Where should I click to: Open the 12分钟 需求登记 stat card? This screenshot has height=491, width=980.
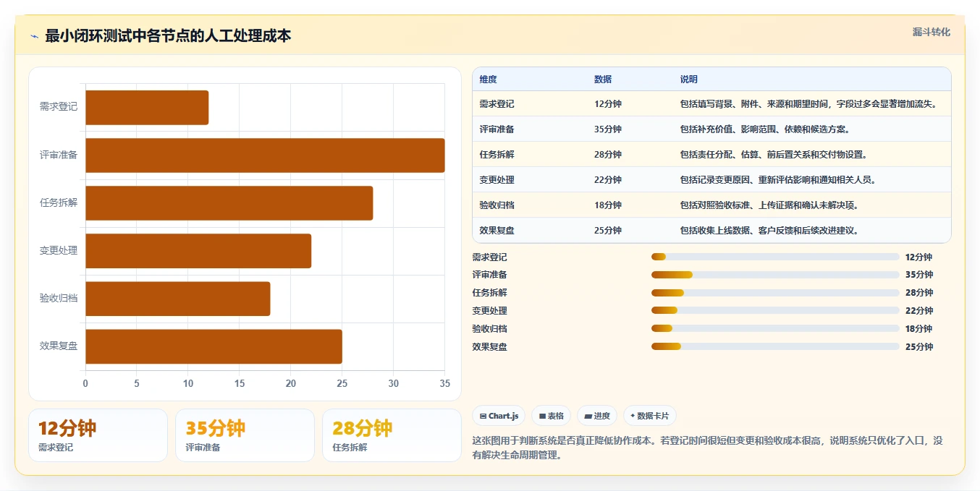point(98,435)
